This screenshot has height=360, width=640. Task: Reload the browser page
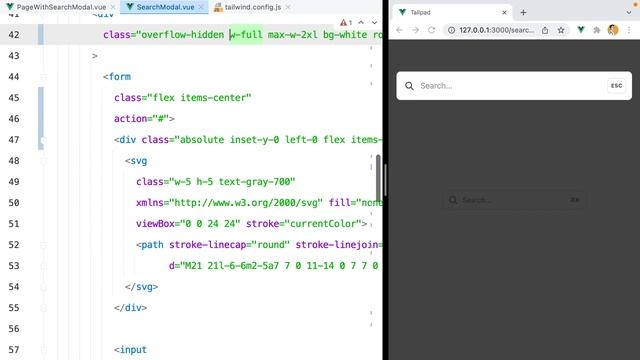click(x=431, y=30)
